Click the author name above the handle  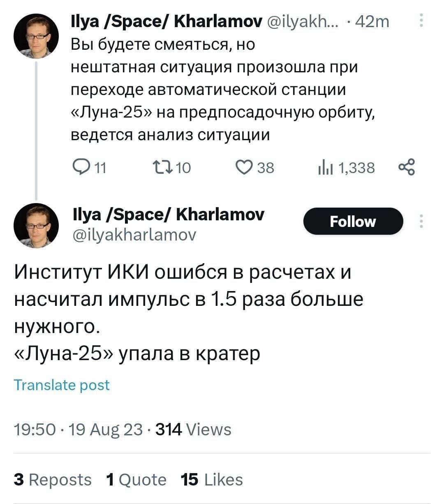(168, 215)
